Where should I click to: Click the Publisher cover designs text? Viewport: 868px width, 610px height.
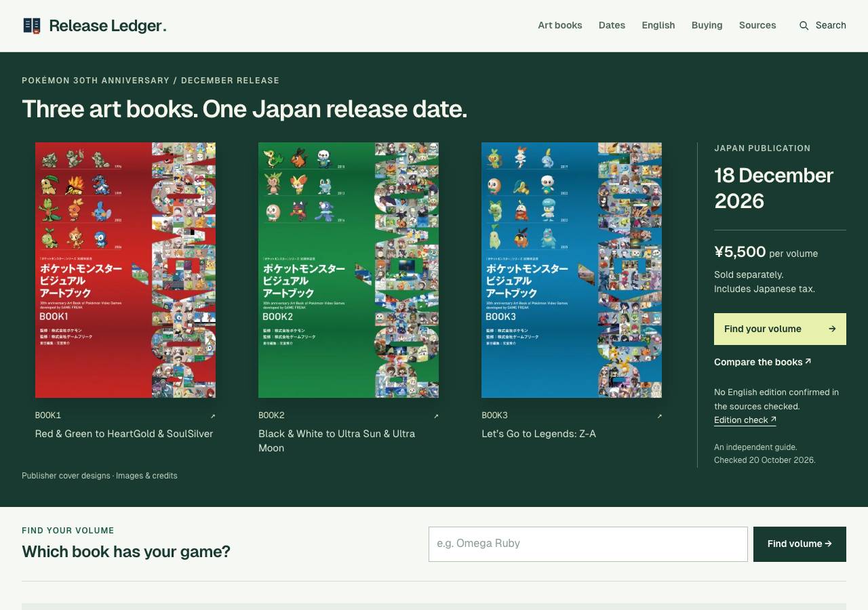tap(66, 476)
